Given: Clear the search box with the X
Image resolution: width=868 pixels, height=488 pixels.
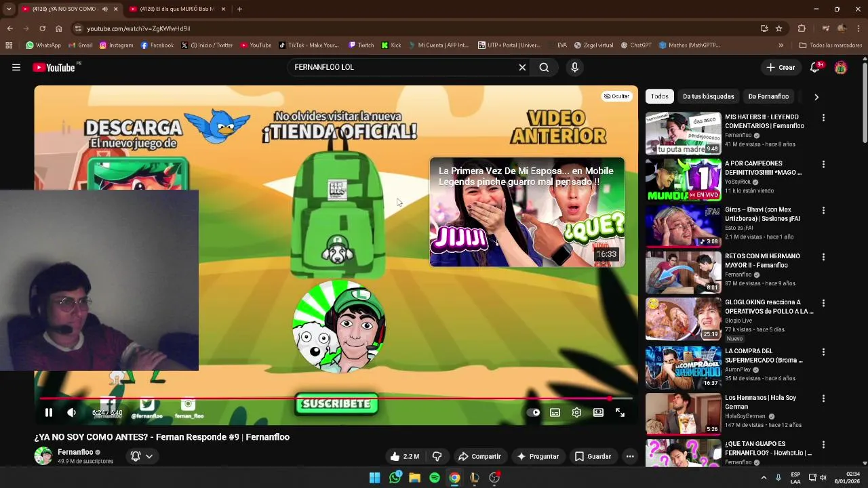Looking at the screenshot, I should pos(522,67).
